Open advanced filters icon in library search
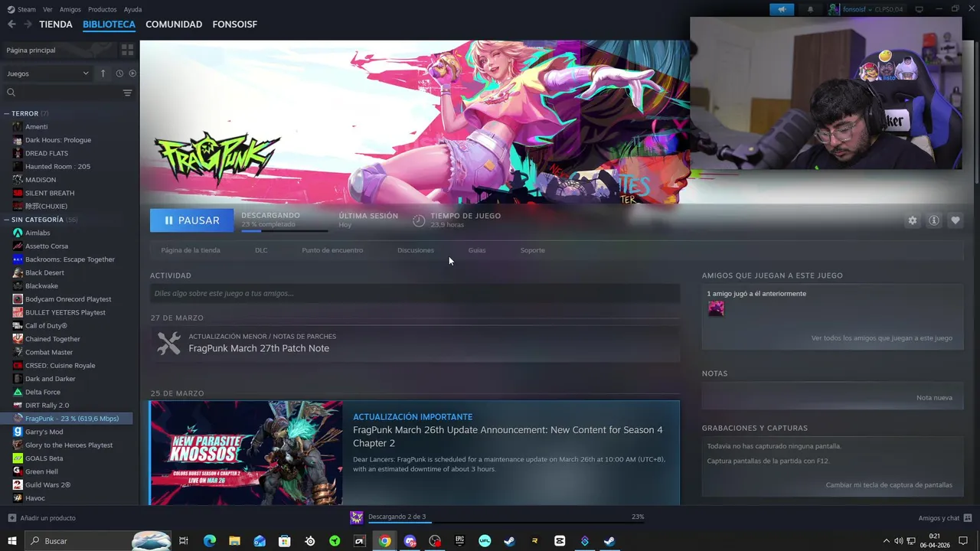Screen dimensions: 980x551 tap(127, 93)
